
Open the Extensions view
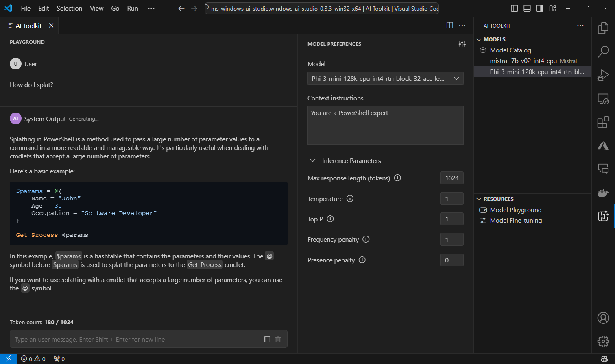603,122
